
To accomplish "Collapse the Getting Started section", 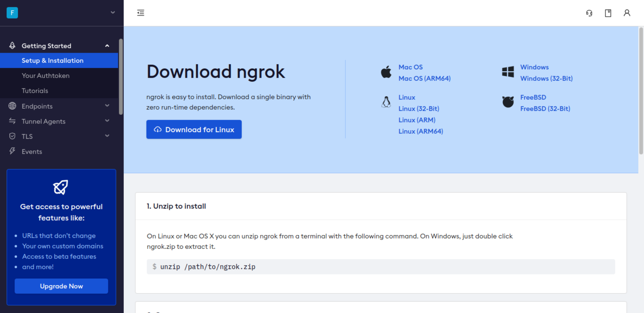I will [107, 46].
